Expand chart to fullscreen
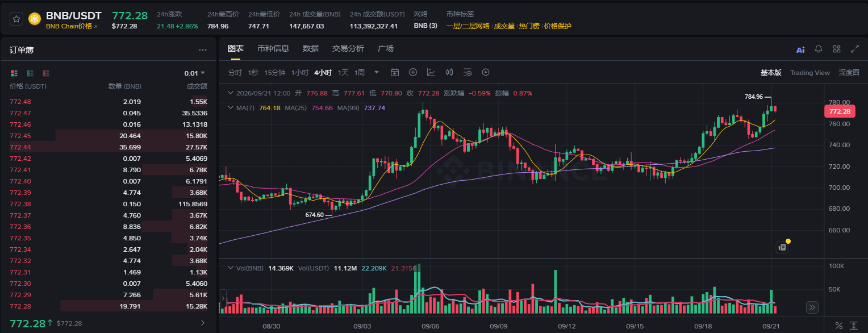The height and width of the screenshot is (333, 868). (855, 49)
